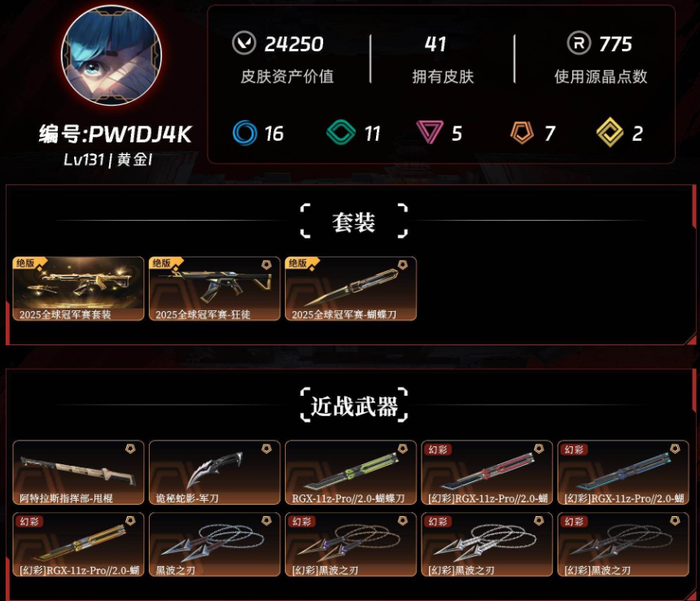Select the yellow diamond tier icon showing 2
The height and width of the screenshot is (601, 700).
(x=610, y=133)
